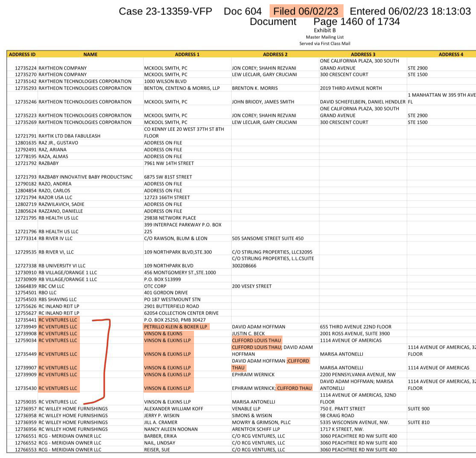
Task: Click '6875 SW 81ST STREET' address
Action: pyautogui.click(x=168, y=177)
